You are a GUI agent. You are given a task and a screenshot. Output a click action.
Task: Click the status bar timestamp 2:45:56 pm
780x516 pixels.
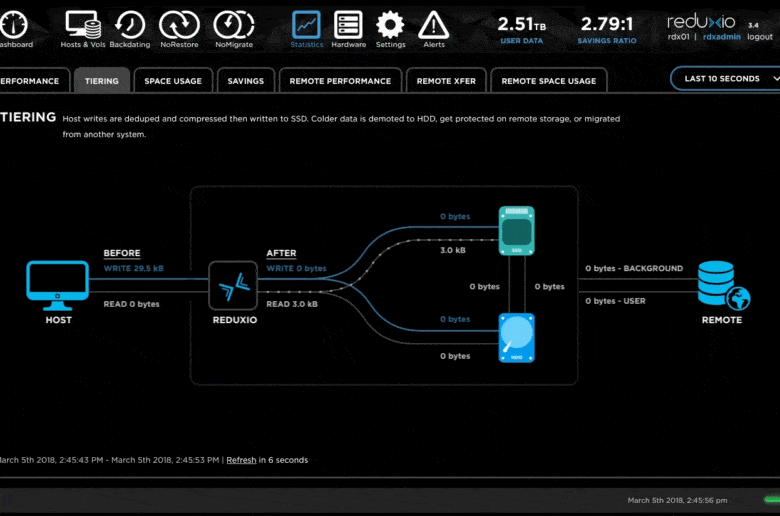(678, 500)
